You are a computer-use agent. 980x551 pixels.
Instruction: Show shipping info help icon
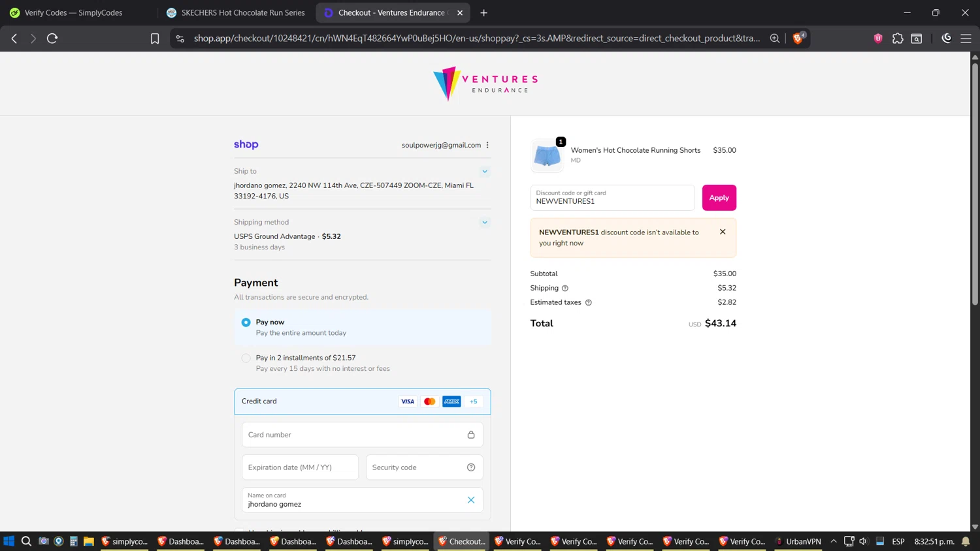tap(565, 288)
